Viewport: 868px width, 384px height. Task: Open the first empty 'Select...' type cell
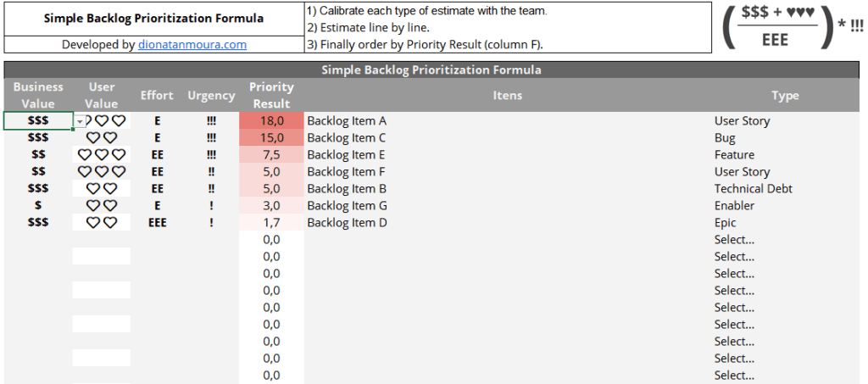tap(734, 240)
